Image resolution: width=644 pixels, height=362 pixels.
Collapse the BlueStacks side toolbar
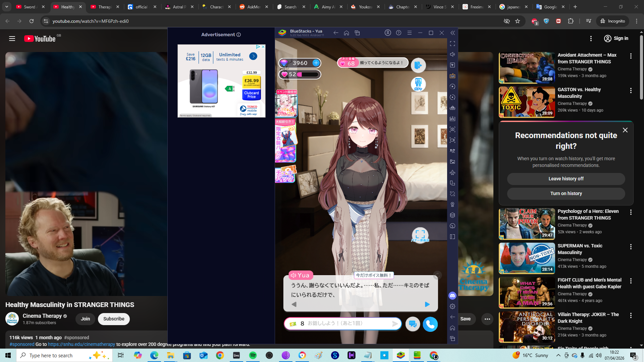click(452, 33)
